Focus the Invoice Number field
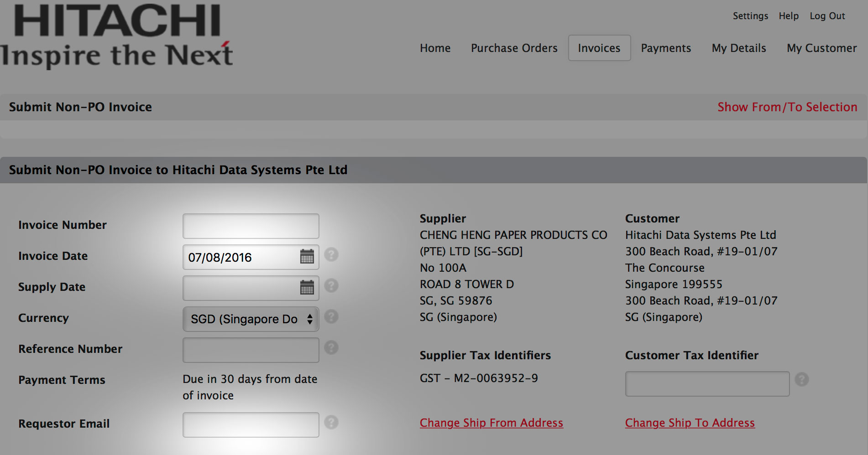 tap(251, 226)
